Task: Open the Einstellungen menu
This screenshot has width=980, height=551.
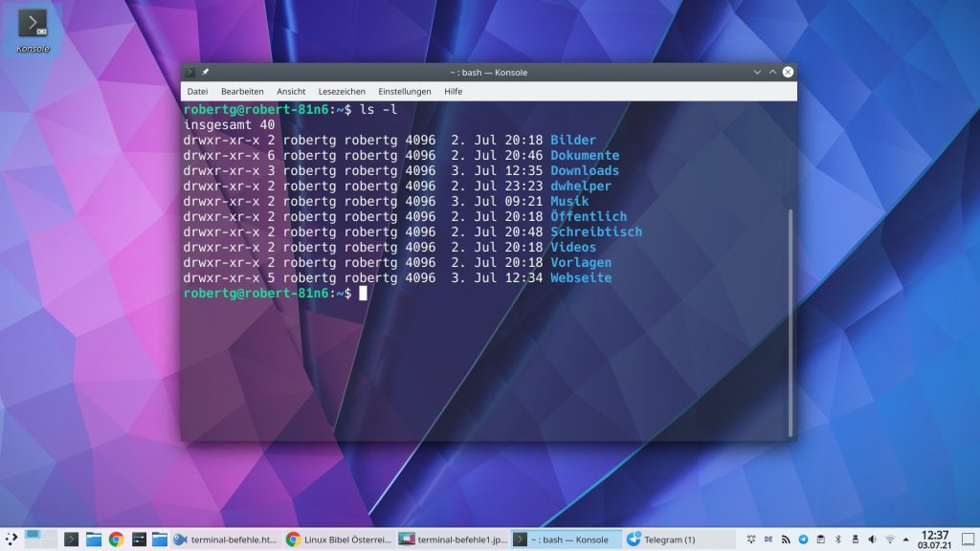Action: click(405, 91)
